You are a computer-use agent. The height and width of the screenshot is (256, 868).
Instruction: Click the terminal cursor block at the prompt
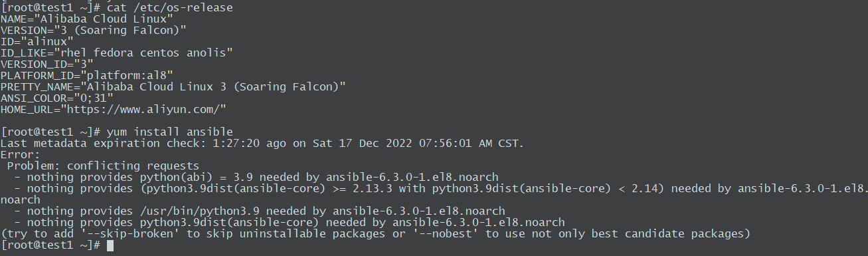pos(110,246)
